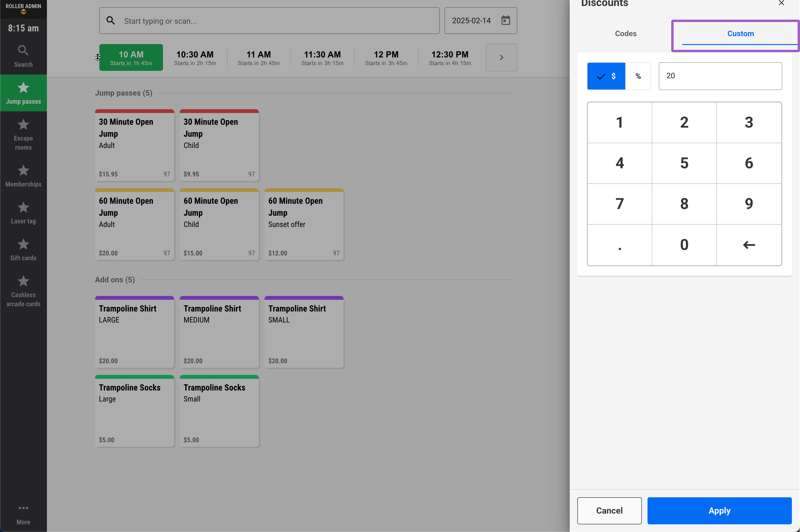
Task: Tap keypad number 0
Action: tap(684, 245)
